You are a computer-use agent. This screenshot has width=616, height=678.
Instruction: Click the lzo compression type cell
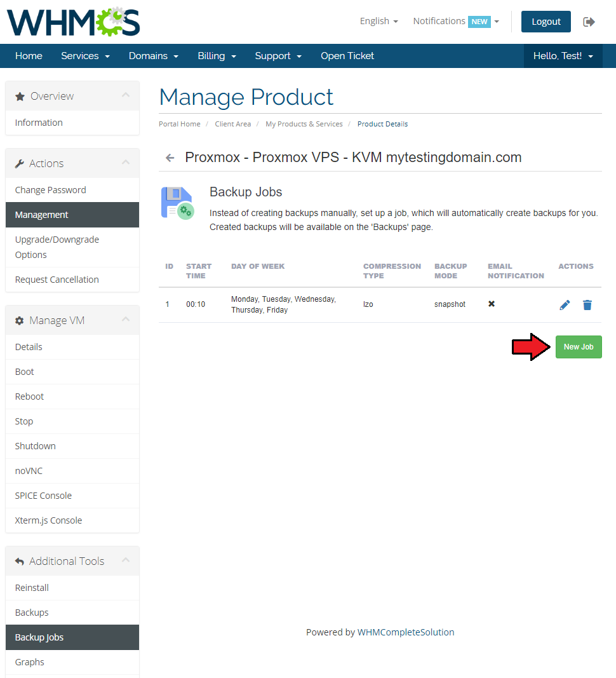pos(368,304)
